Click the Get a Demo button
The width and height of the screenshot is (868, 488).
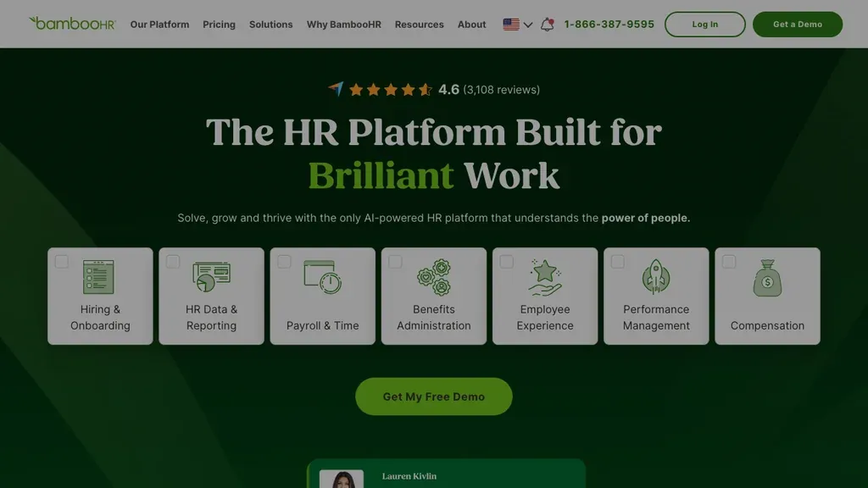coord(797,25)
